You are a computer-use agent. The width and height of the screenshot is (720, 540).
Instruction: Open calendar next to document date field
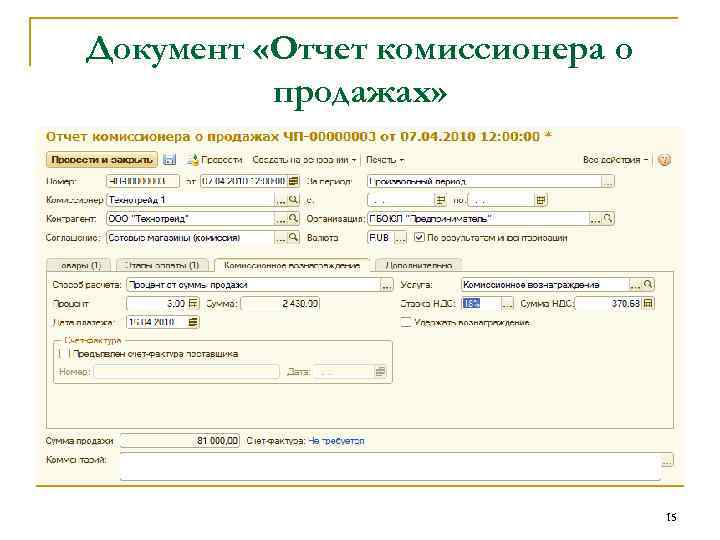click(294, 181)
